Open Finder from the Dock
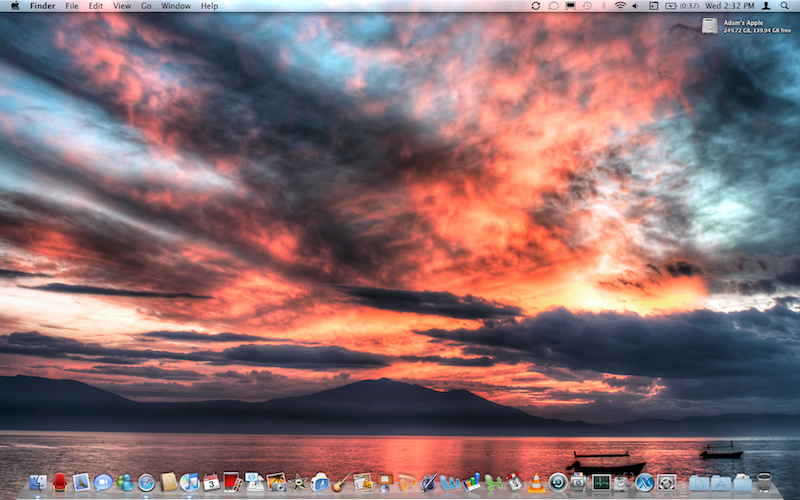 38,482
